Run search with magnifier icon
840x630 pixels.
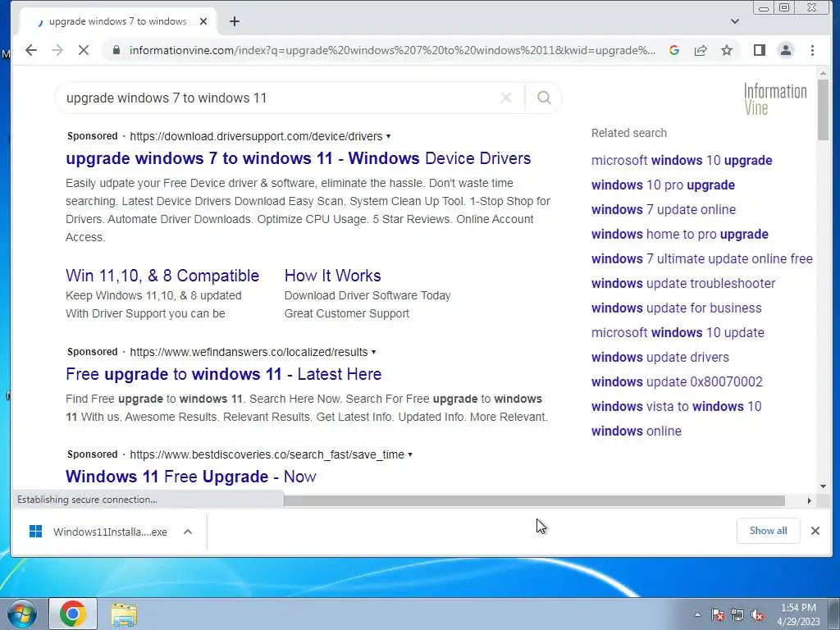pyautogui.click(x=544, y=98)
